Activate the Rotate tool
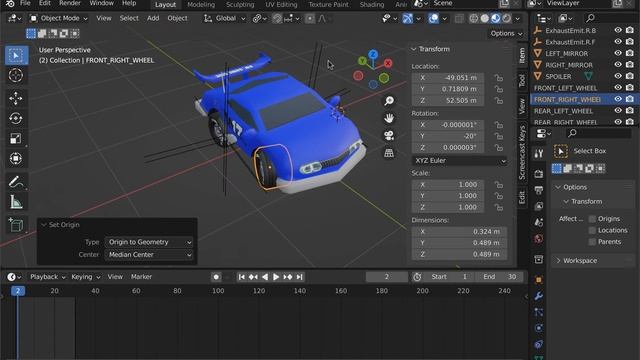 point(16,118)
